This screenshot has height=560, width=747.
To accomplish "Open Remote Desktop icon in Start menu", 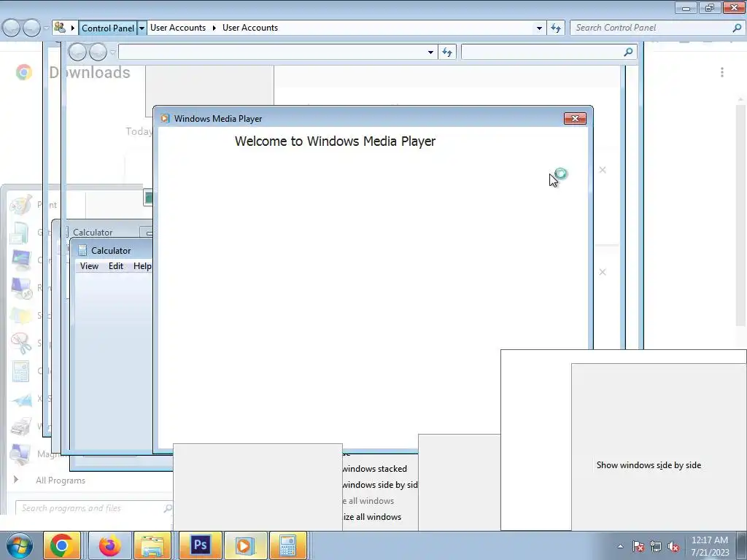I will (x=21, y=287).
